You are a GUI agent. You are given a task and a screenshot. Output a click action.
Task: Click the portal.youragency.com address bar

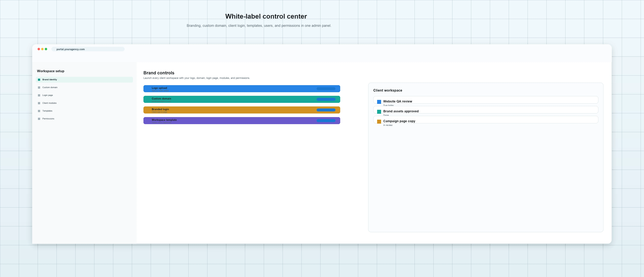(x=88, y=49)
